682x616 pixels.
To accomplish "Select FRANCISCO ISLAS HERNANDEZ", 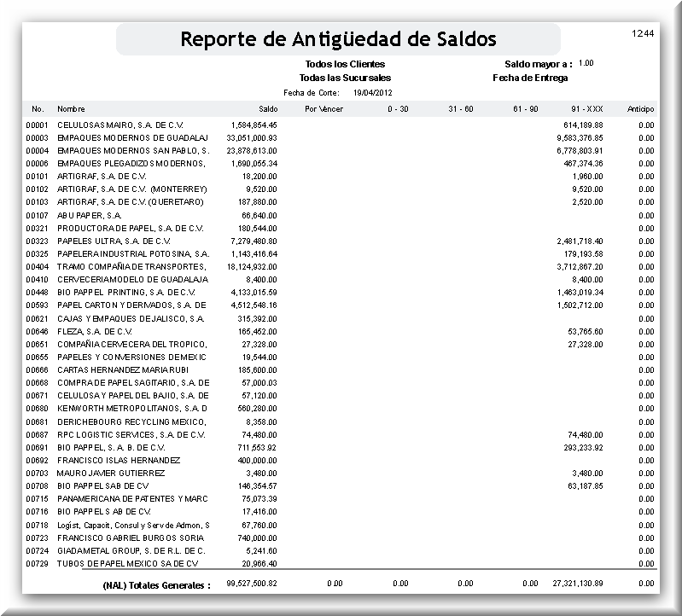I will click(x=119, y=461).
